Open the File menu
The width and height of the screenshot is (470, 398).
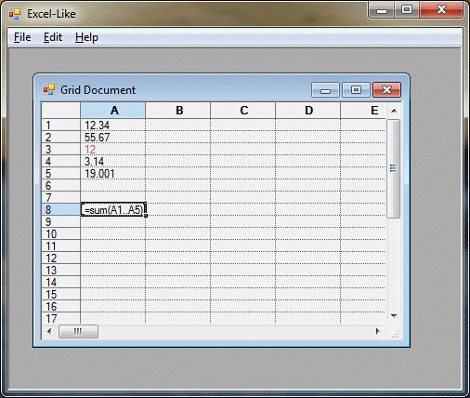coord(22,37)
